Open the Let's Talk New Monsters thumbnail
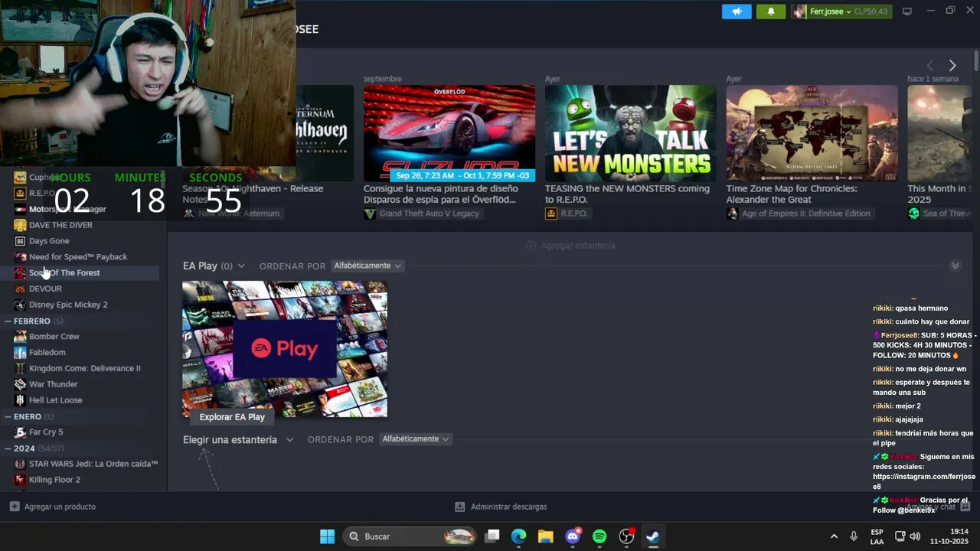This screenshot has width=980, height=551. click(x=631, y=133)
